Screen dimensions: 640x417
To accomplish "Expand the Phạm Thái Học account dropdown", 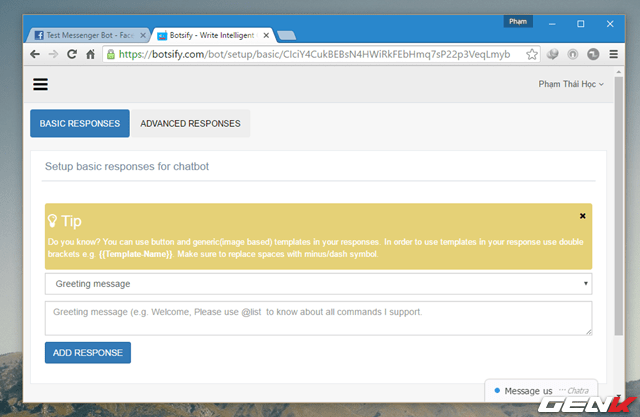I will pos(571,84).
